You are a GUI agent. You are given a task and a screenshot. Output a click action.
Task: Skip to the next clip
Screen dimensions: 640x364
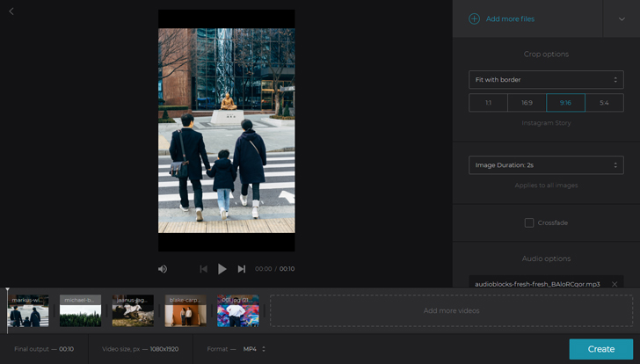[242, 269]
